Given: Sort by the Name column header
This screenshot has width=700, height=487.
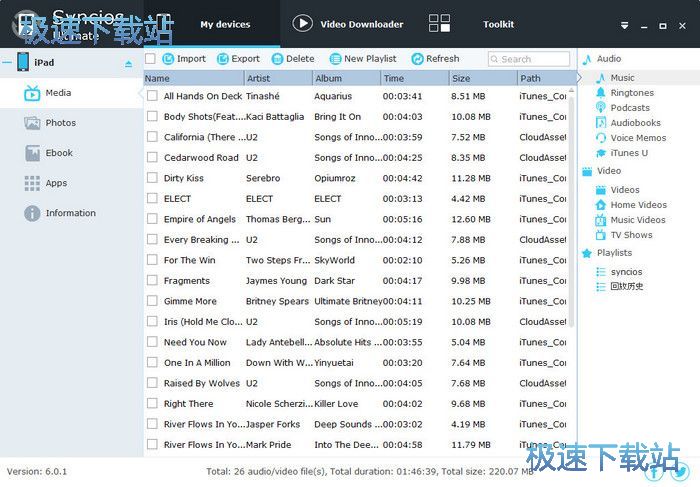Looking at the screenshot, I should tap(194, 78).
